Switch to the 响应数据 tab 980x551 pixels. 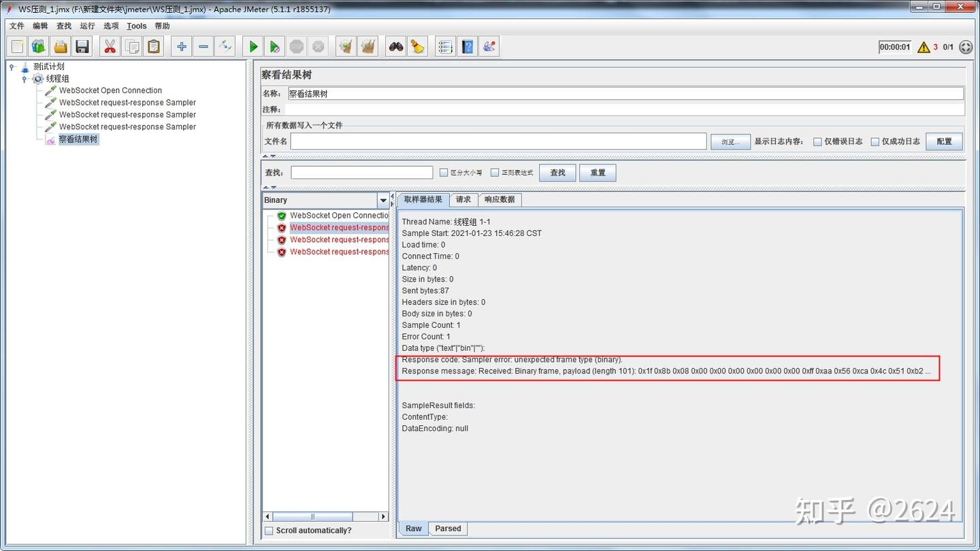pyautogui.click(x=500, y=199)
